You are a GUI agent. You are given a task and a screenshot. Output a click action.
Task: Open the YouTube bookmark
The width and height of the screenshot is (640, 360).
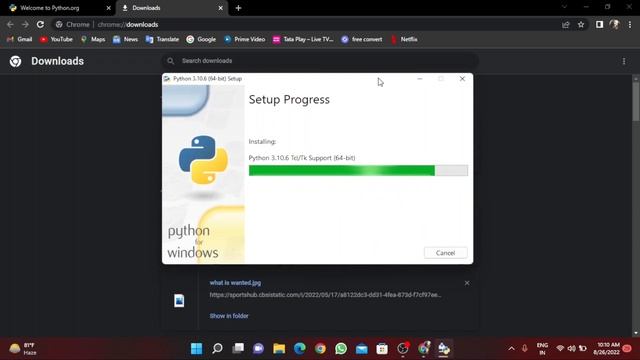pyautogui.click(x=56, y=39)
